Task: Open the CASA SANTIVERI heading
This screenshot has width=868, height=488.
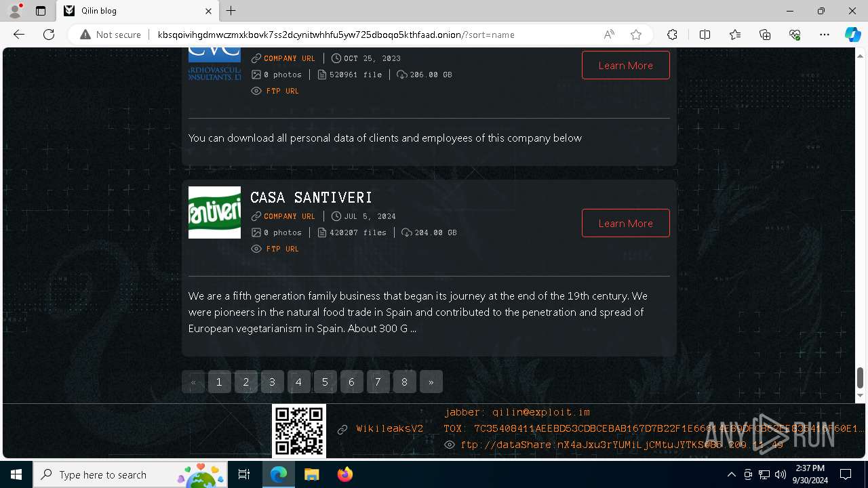Action: (311, 197)
